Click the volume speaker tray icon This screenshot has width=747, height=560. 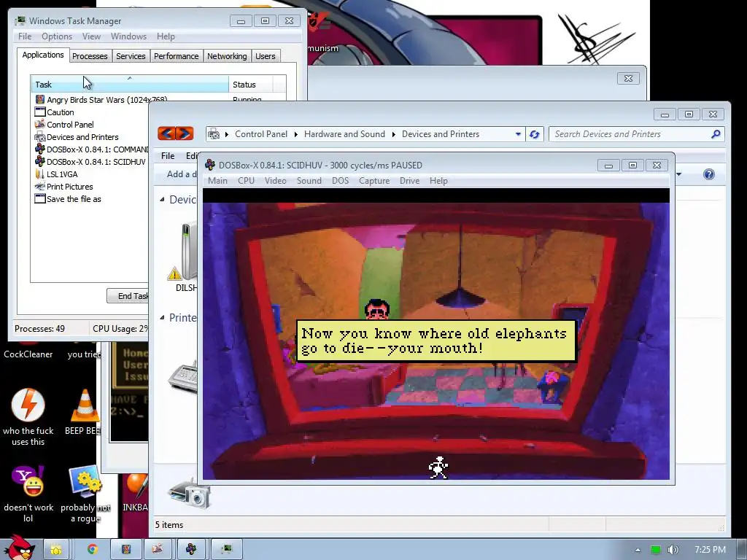(x=673, y=550)
